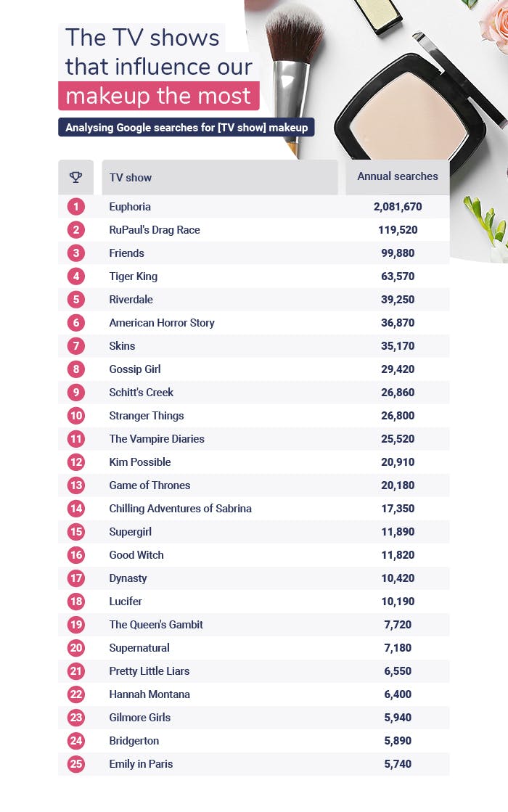Screen dimensions: 508x812
Task: Select The Queen's Gambit show name
Action: pos(156,625)
